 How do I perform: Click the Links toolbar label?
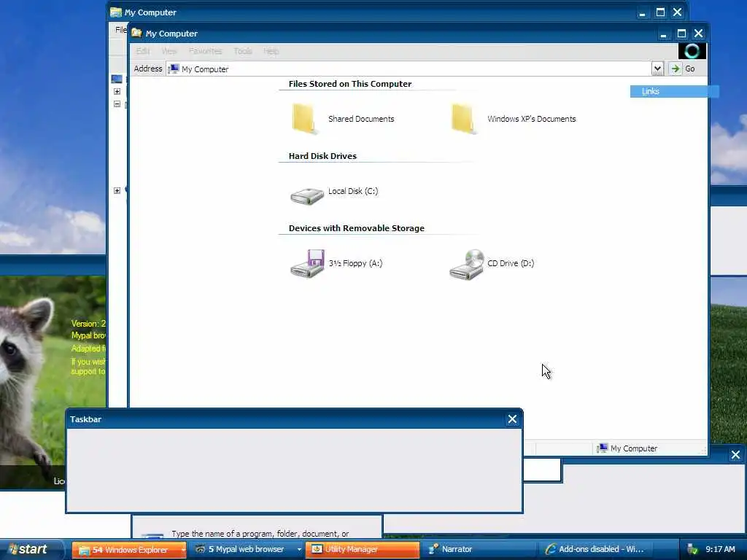click(x=650, y=91)
